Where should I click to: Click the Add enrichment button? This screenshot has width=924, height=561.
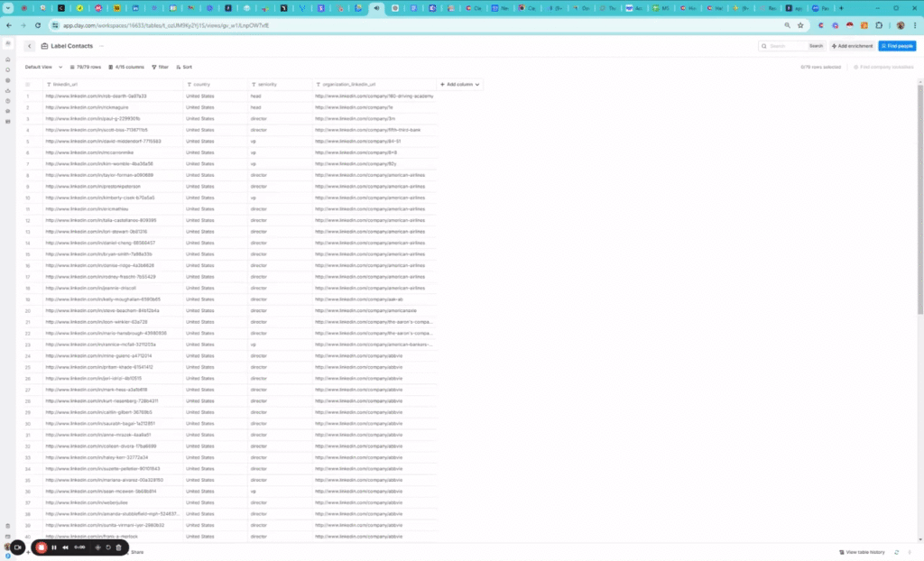[x=853, y=46]
